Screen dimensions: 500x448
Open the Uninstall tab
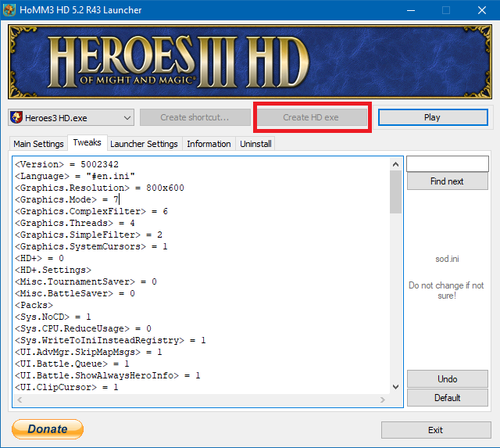(x=255, y=144)
